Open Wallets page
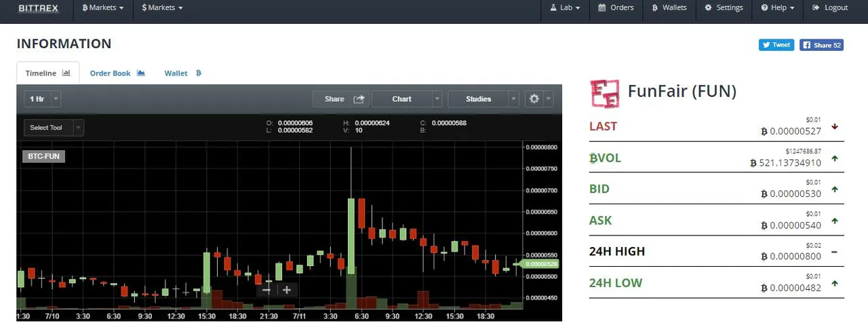Screen dimensions: 868x336 click(x=669, y=8)
